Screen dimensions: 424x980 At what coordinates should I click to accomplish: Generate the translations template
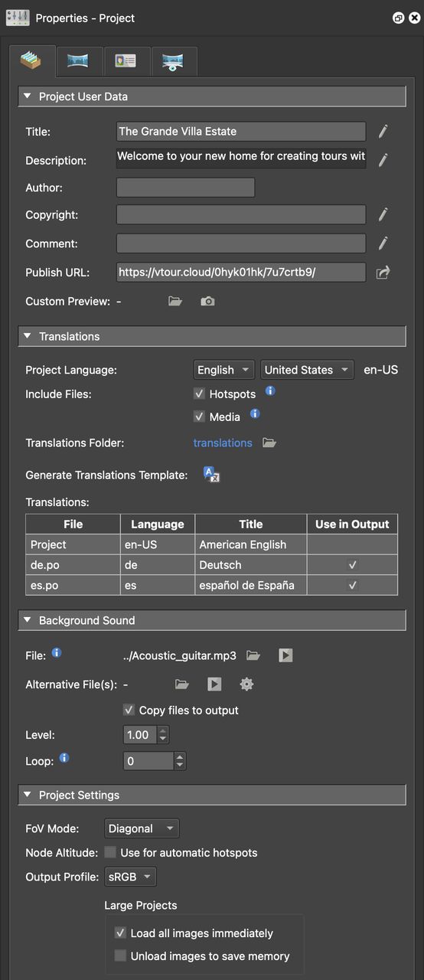click(x=212, y=475)
